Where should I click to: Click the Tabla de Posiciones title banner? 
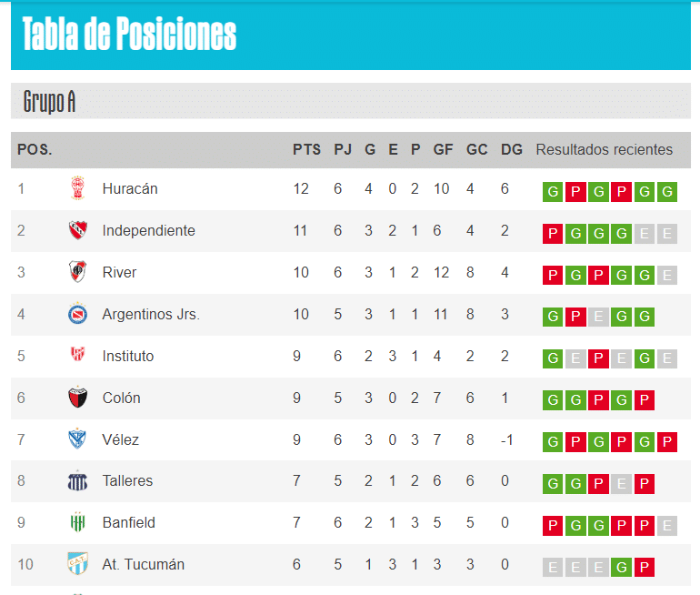coord(350,35)
